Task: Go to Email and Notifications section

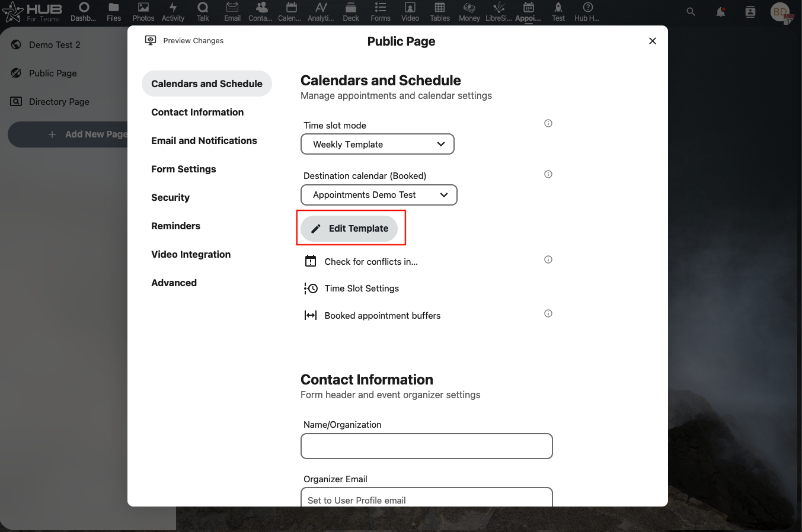Action: tap(204, 140)
